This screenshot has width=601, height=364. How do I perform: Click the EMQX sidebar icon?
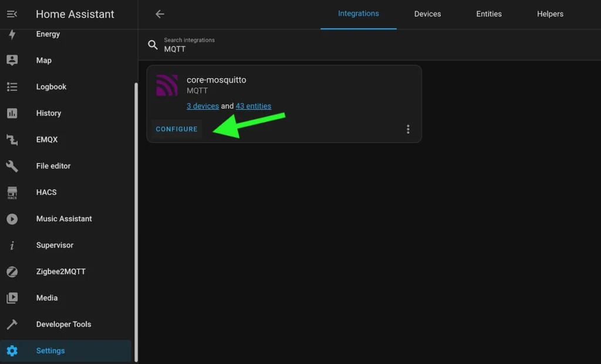[x=12, y=140]
